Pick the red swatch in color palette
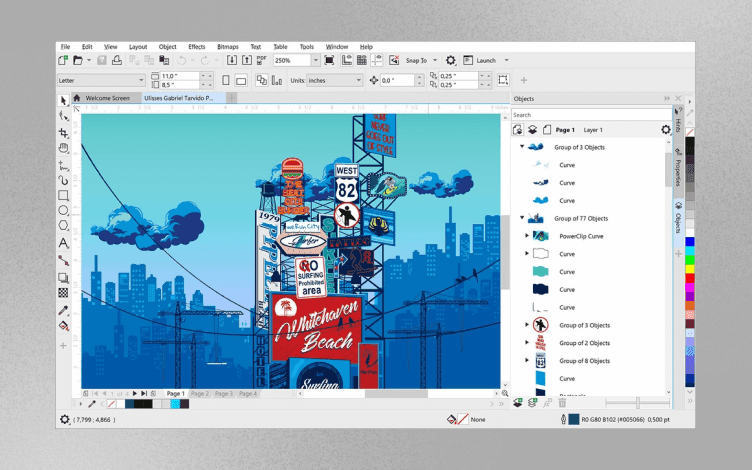This screenshot has width=752, height=470. pos(690,278)
